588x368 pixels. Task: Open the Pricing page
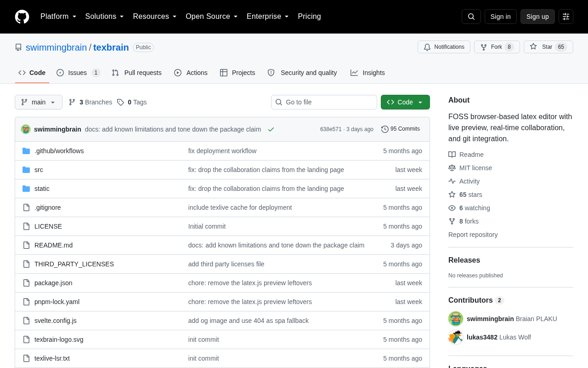(x=309, y=17)
